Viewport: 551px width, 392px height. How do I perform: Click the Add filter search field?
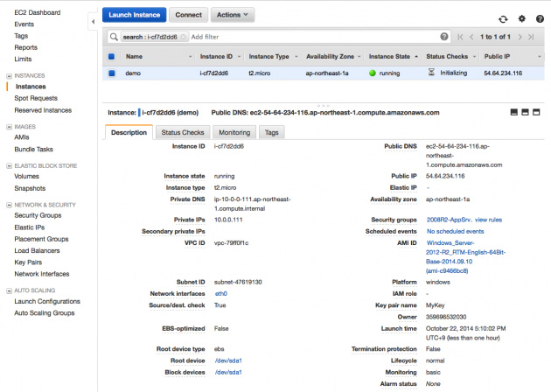(x=313, y=37)
